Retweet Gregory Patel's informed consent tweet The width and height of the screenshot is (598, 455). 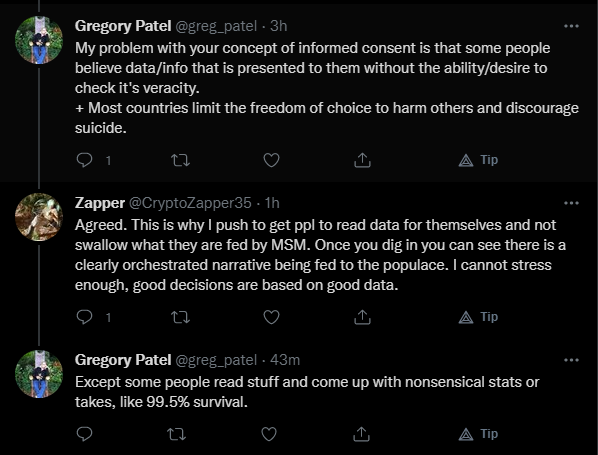click(180, 160)
